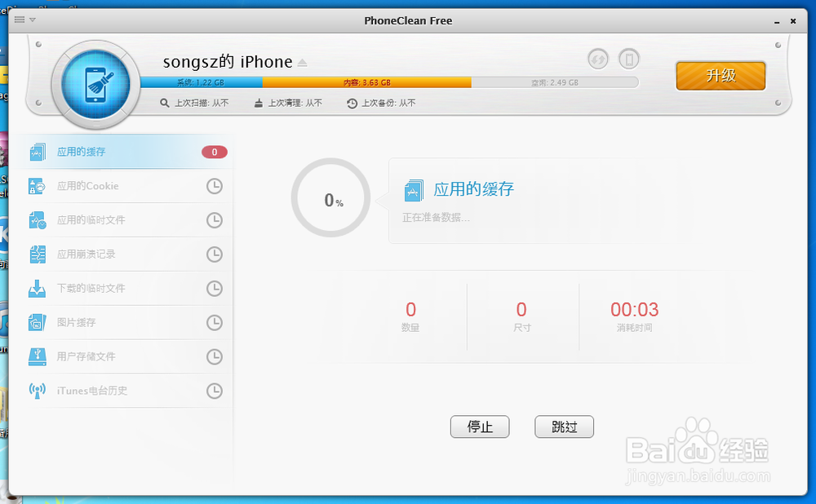Click the 下载的临时文件 download icon

click(x=37, y=288)
